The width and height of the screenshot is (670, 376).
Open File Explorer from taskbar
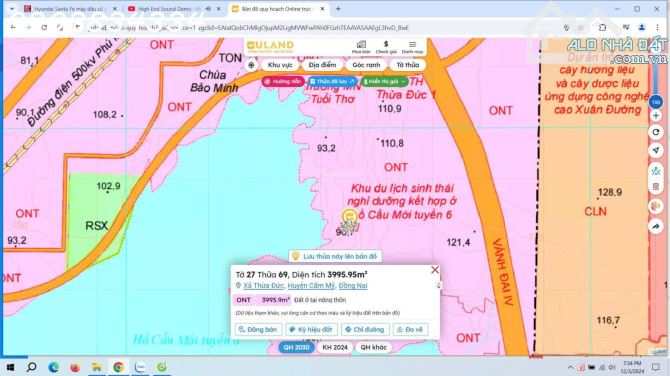click(x=97, y=367)
